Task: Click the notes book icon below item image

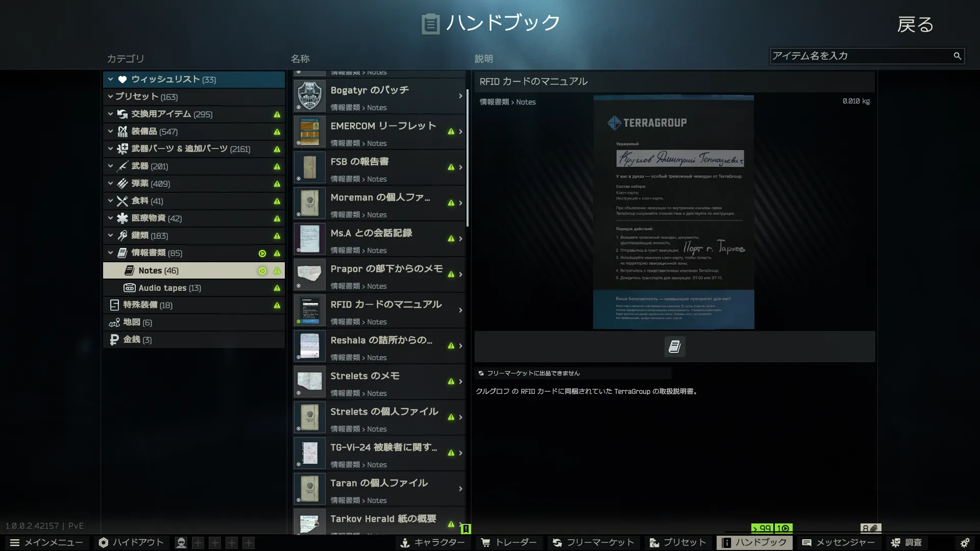Action: coord(674,347)
